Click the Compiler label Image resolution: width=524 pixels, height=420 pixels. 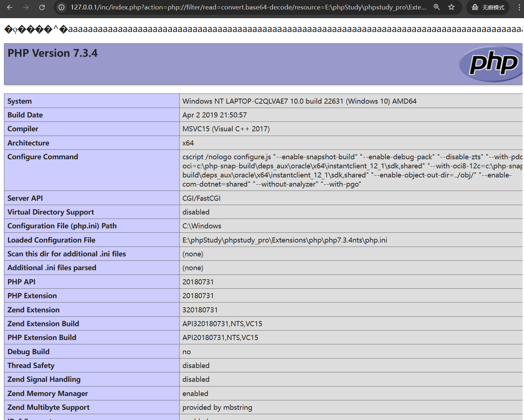(23, 129)
